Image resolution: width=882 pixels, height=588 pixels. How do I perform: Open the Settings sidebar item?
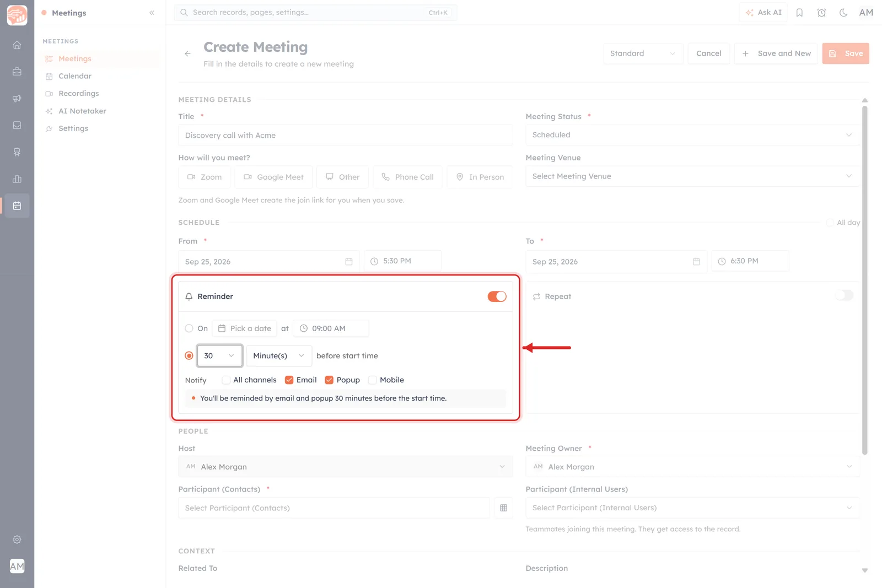pyautogui.click(x=99, y=128)
